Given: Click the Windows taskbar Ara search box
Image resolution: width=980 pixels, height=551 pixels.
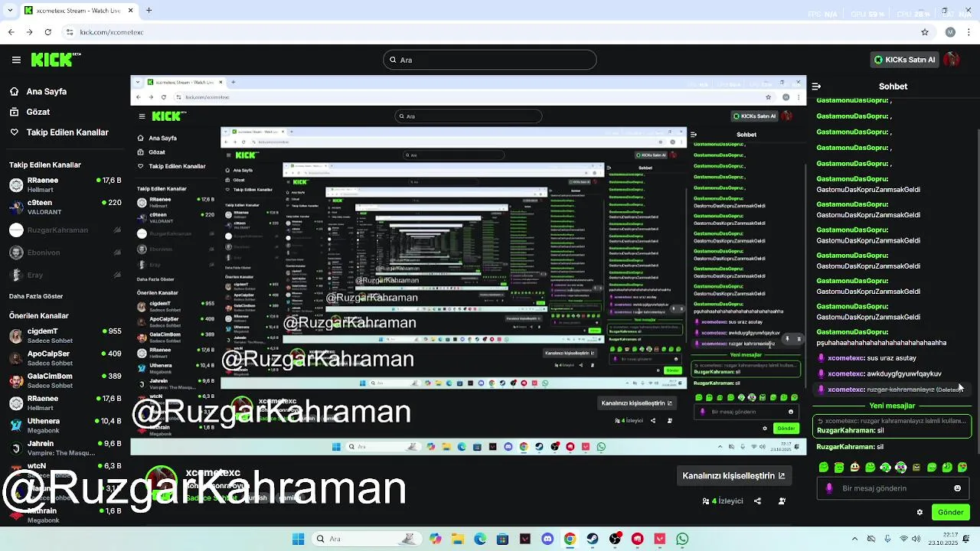Looking at the screenshot, I should (x=367, y=539).
